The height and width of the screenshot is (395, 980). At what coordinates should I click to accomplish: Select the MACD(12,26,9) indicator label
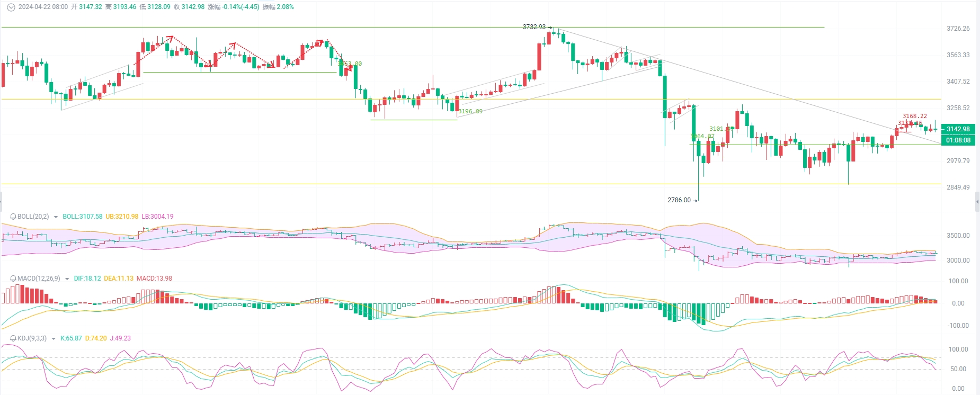(39, 279)
